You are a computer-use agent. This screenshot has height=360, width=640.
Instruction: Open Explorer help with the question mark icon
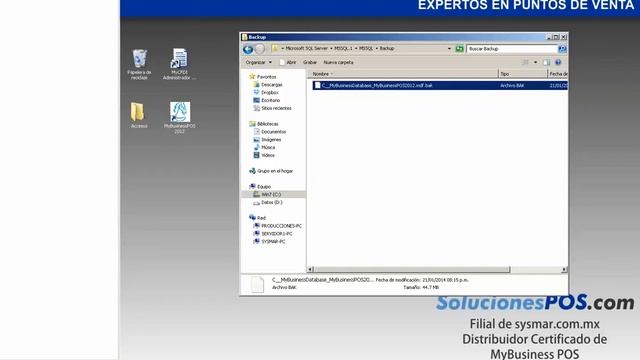(558, 62)
